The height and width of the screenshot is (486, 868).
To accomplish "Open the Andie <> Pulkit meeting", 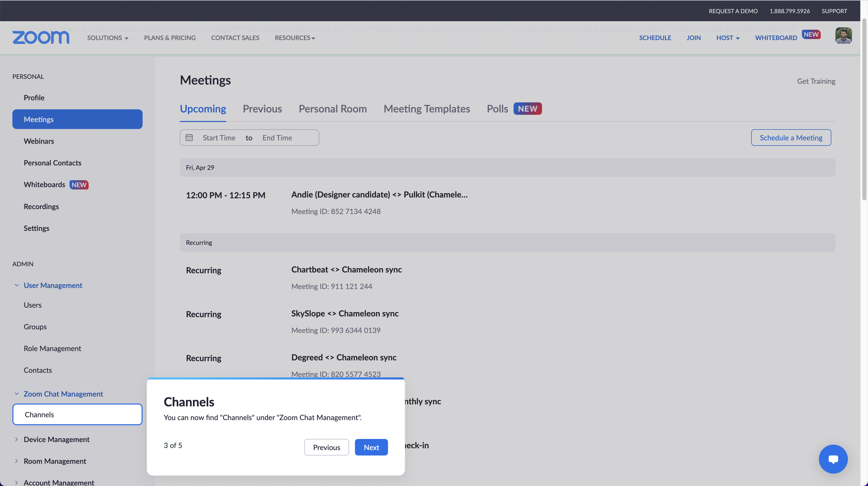I will click(379, 195).
